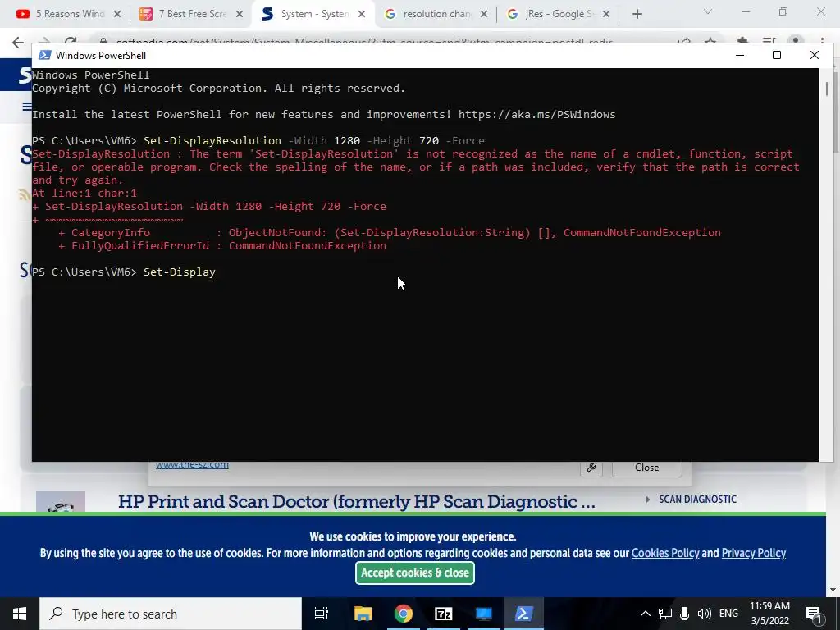Click the PowerShell title bar icon
The width and height of the screenshot is (840, 630).
click(x=45, y=55)
